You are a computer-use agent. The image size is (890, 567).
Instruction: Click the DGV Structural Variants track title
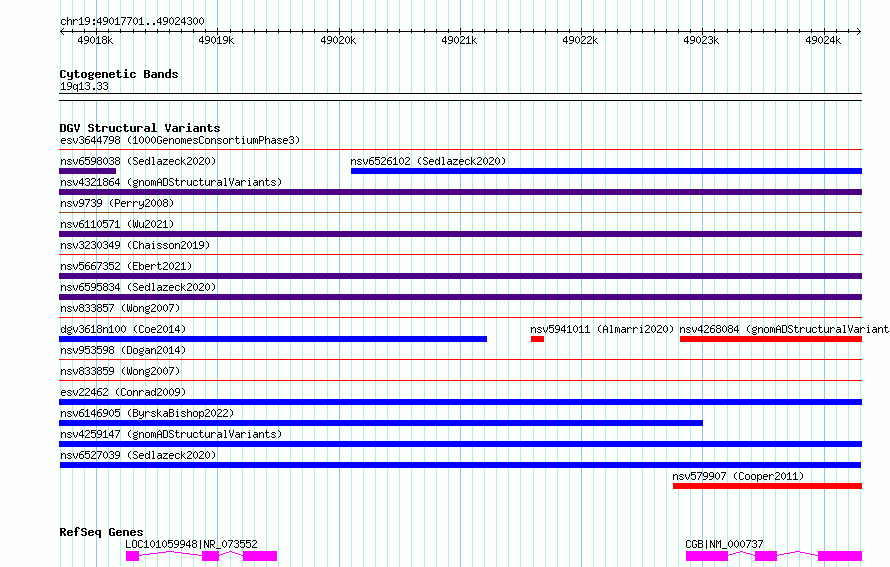coord(140,128)
